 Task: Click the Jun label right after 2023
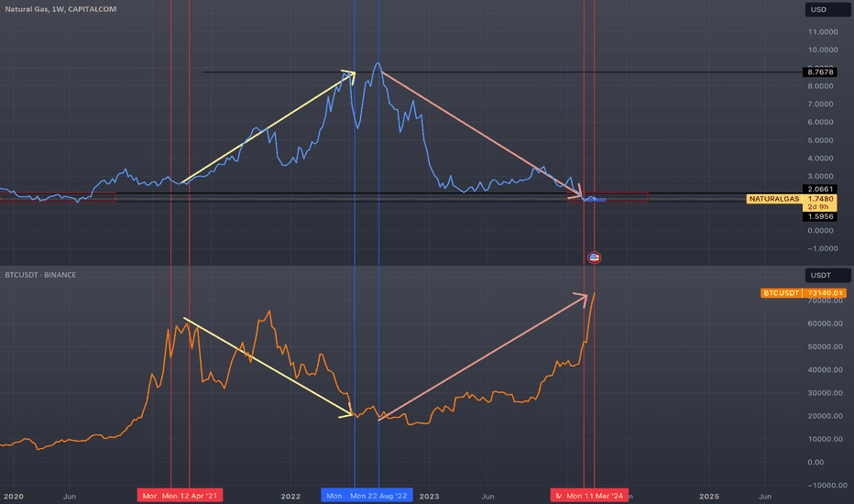(487, 497)
